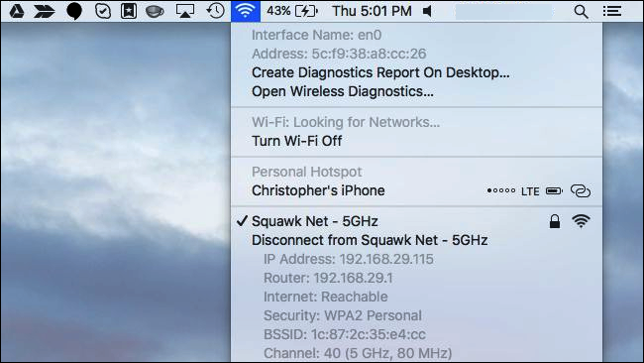Click the double-arrow menu bar icon

click(x=45, y=11)
